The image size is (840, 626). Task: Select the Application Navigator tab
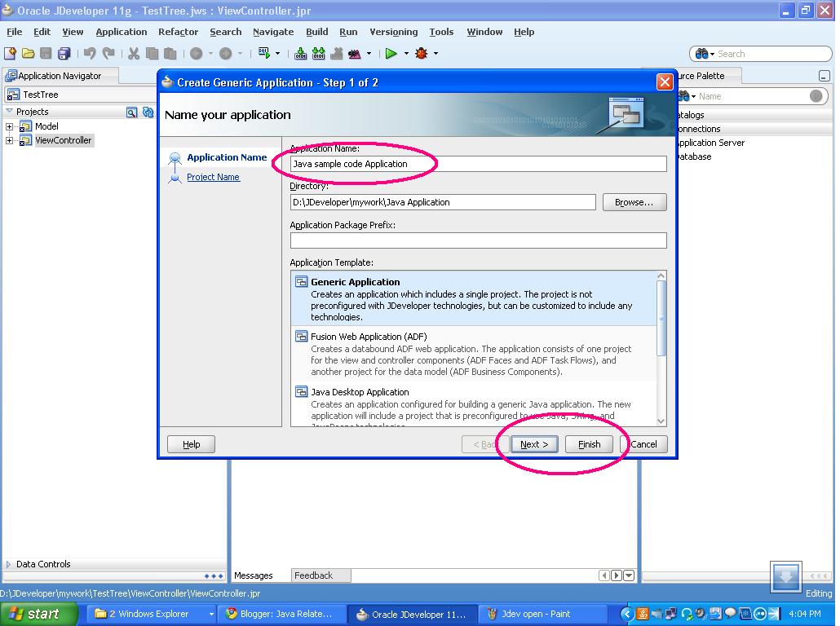(x=60, y=76)
